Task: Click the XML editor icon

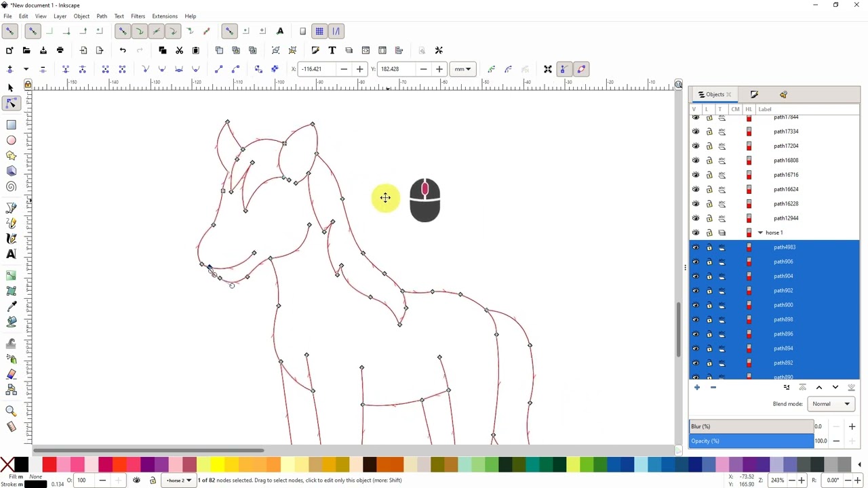Action: 366,50
